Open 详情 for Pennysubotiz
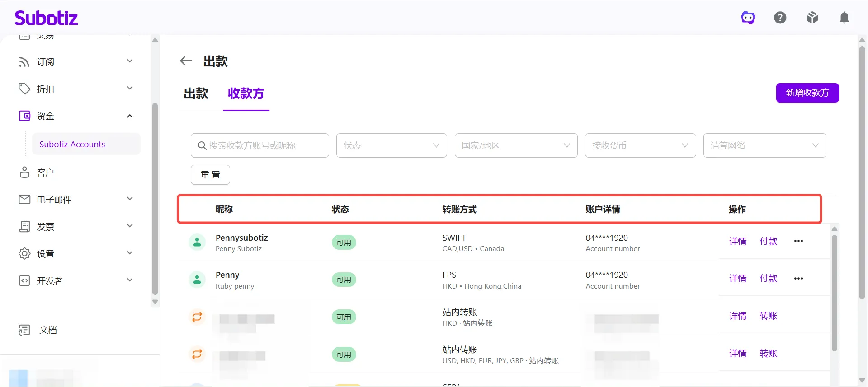 [x=738, y=242]
